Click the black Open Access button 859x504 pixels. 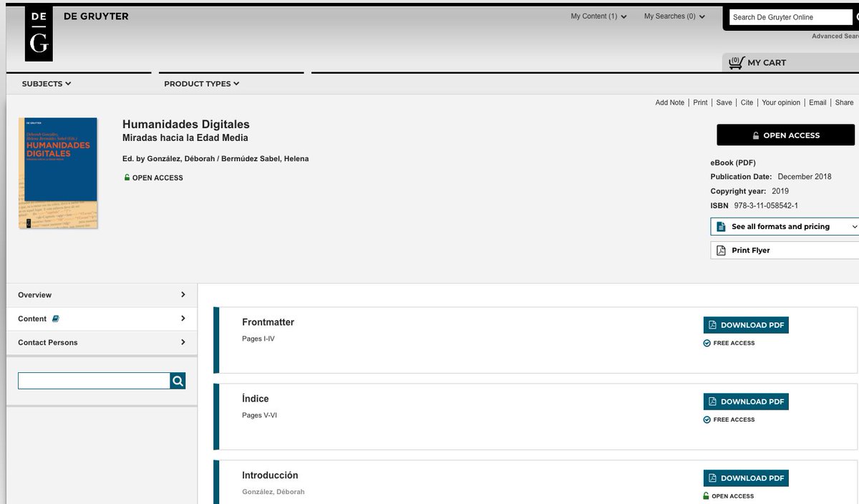click(x=786, y=135)
